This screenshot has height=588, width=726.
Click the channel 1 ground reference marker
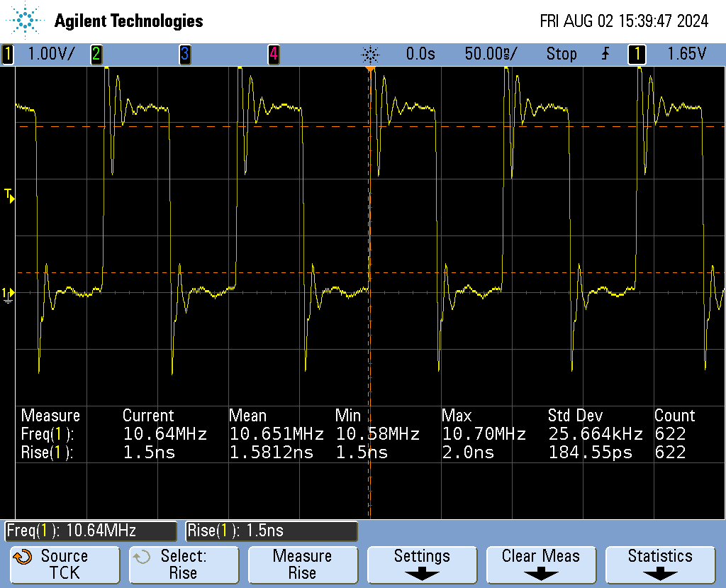[8, 294]
